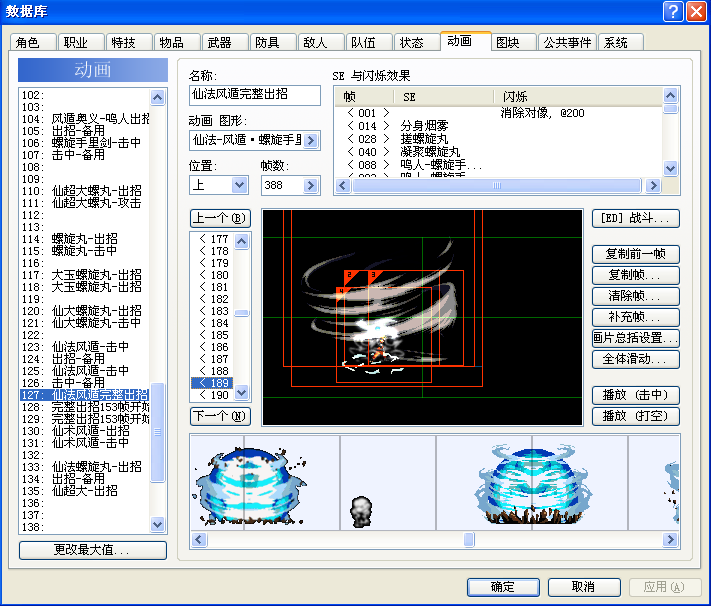This screenshot has height=606, width=711.
Task: Switch to the 角色 tab
Action: [x=33, y=43]
